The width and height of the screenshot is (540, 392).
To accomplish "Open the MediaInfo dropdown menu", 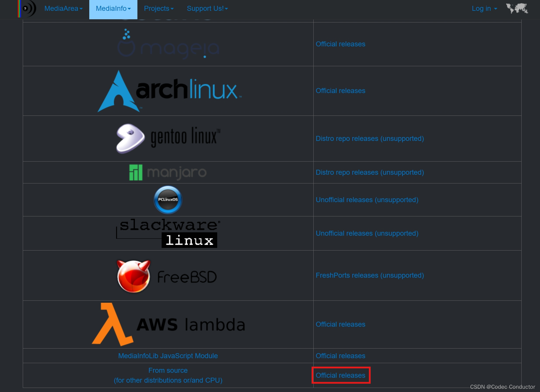I will coord(113,9).
